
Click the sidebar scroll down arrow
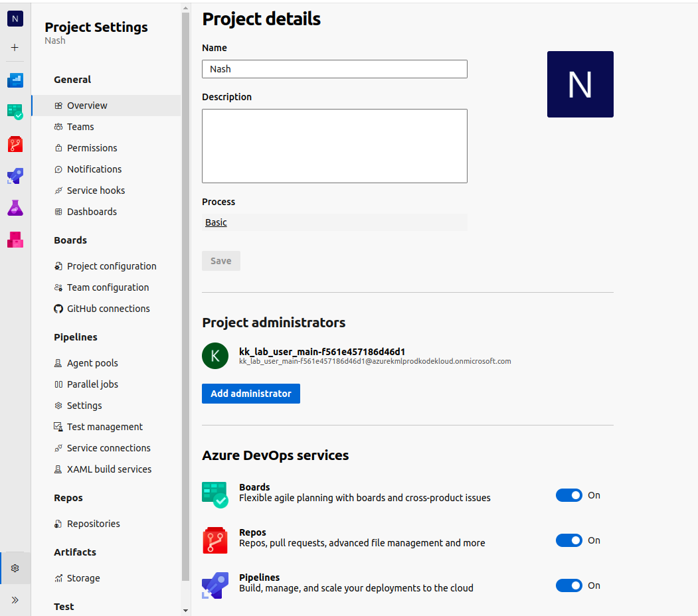pyautogui.click(x=185, y=610)
